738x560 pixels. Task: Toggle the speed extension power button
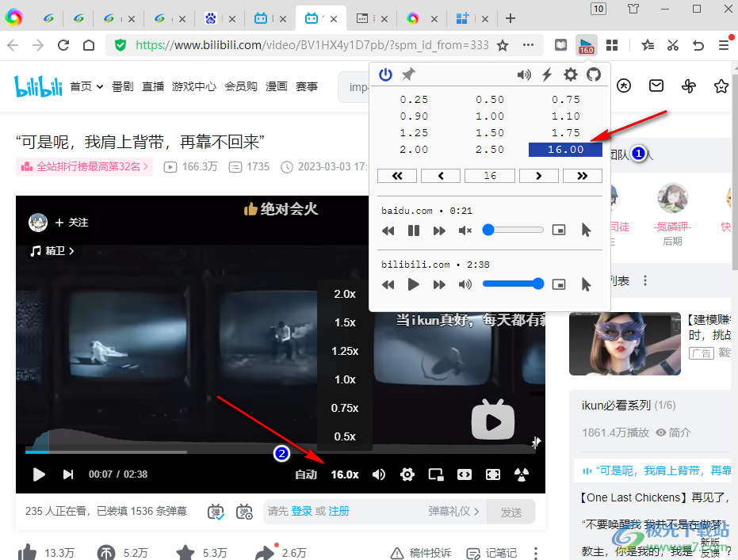click(x=385, y=74)
